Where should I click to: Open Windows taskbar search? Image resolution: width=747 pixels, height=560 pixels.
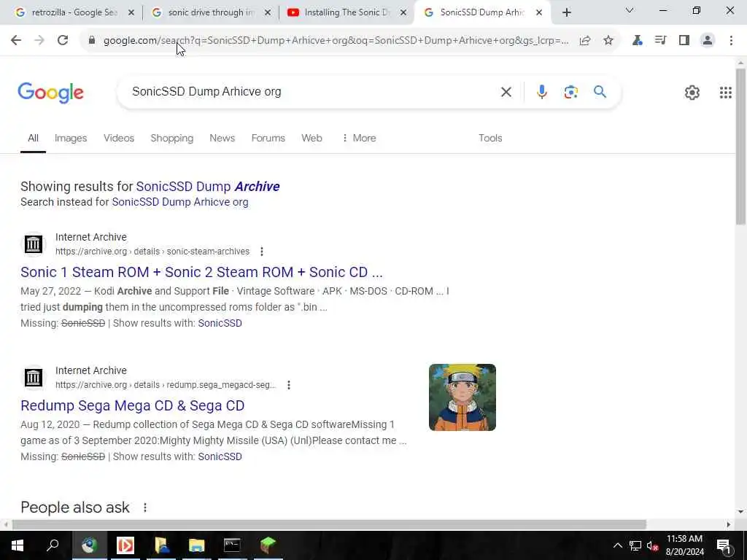tap(53, 545)
